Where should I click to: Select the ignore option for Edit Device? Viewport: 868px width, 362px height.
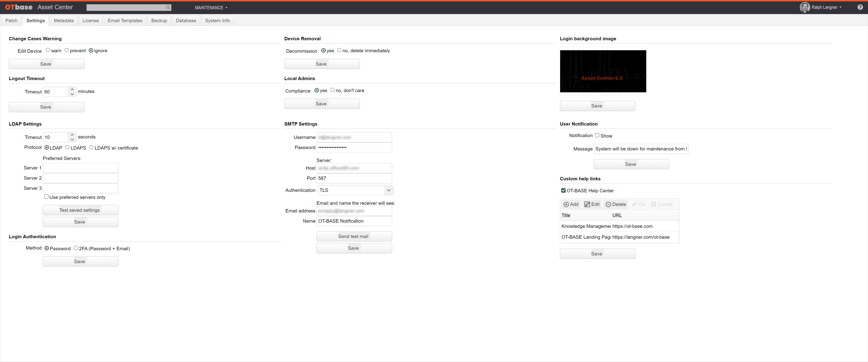tap(91, 50)
